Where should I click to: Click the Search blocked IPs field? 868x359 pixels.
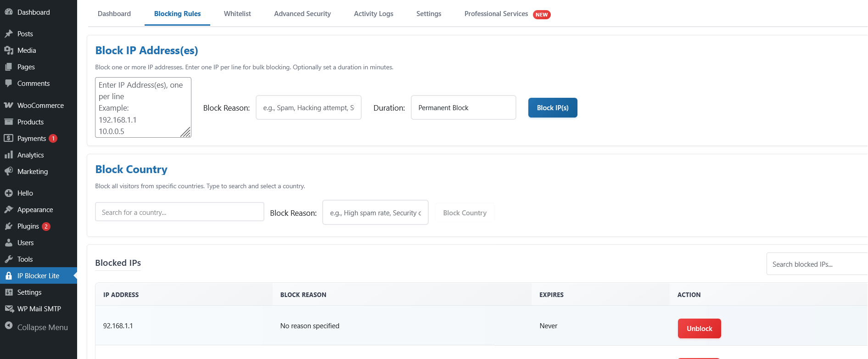pyautogui.click(x=816, y=264)
